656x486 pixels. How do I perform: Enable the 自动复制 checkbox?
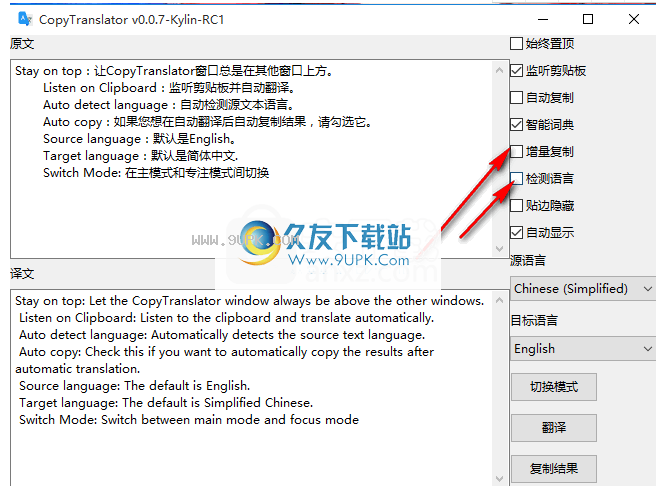tap(517, 97)
